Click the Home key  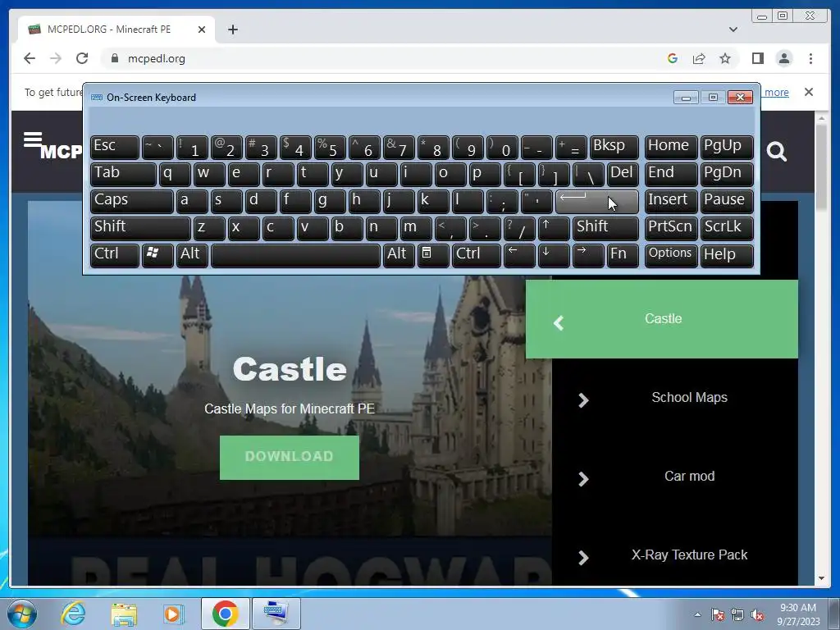[671, 147]
